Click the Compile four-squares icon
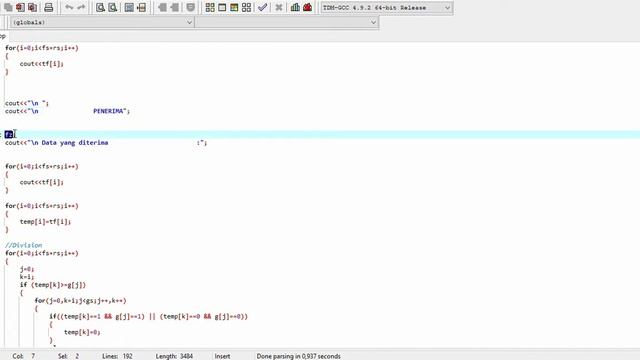 pos(210,7)
